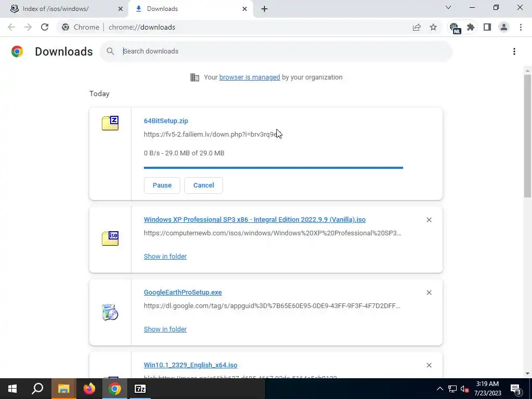Close the Downloads tab
This screenshot has width=532, height=399.
tap(245, 9)
